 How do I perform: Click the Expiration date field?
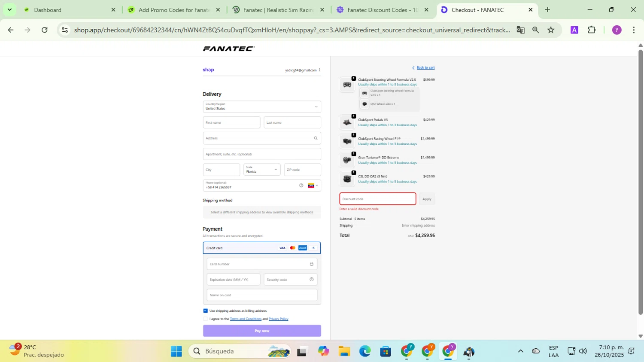tap(234, 280)
